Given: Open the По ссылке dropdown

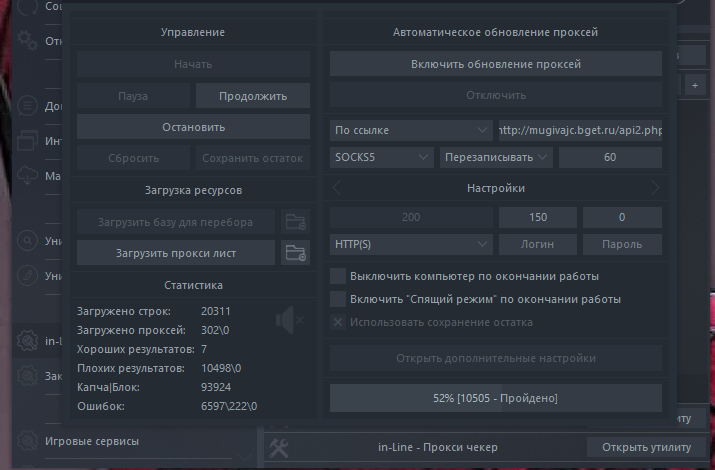Looking at the screenshot, I should point(411,130).
